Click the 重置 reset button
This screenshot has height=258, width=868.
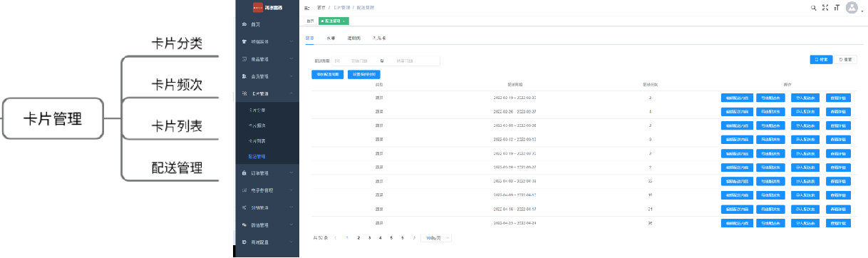click(x=845, y=60)
